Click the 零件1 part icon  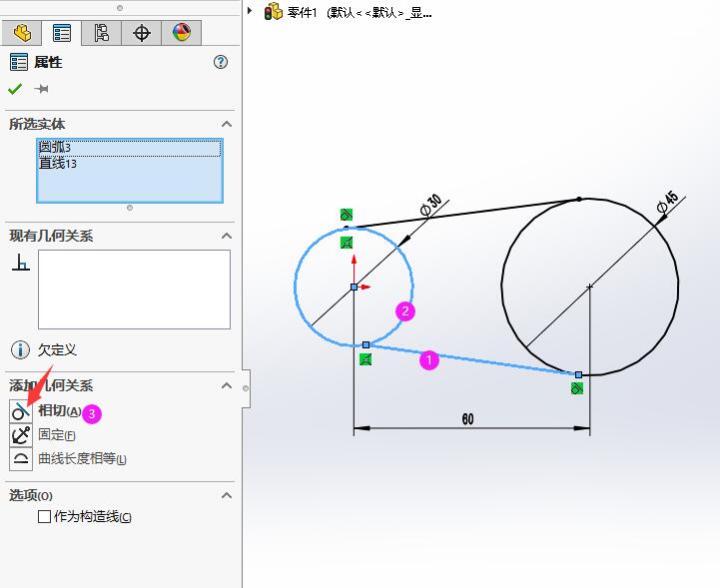(x=274, y=11)
